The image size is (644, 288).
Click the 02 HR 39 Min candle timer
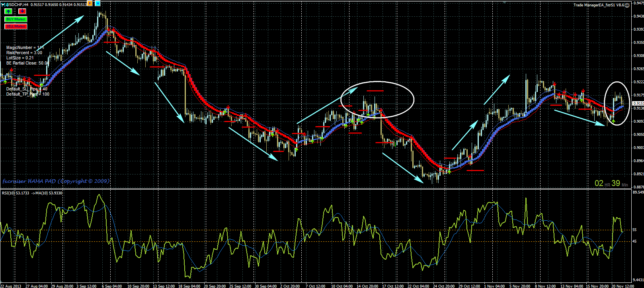(611, 183)
